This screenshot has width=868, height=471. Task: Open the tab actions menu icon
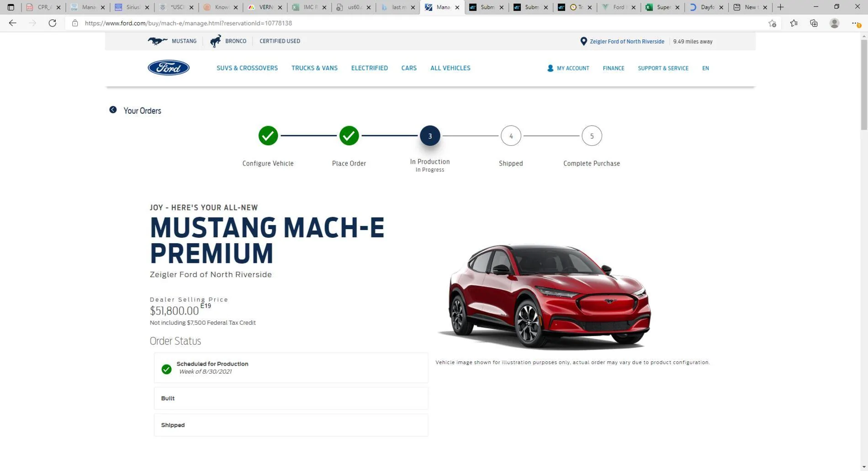point(11,7)
